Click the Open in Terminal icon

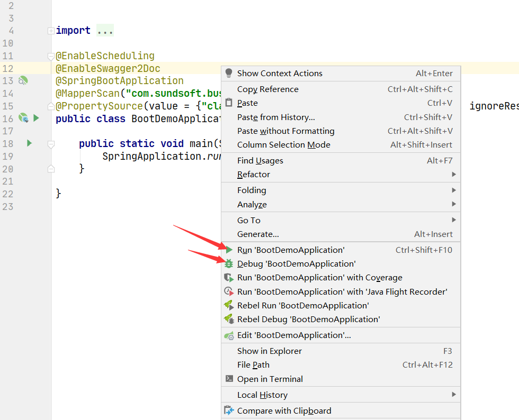[x=229, y=379]
